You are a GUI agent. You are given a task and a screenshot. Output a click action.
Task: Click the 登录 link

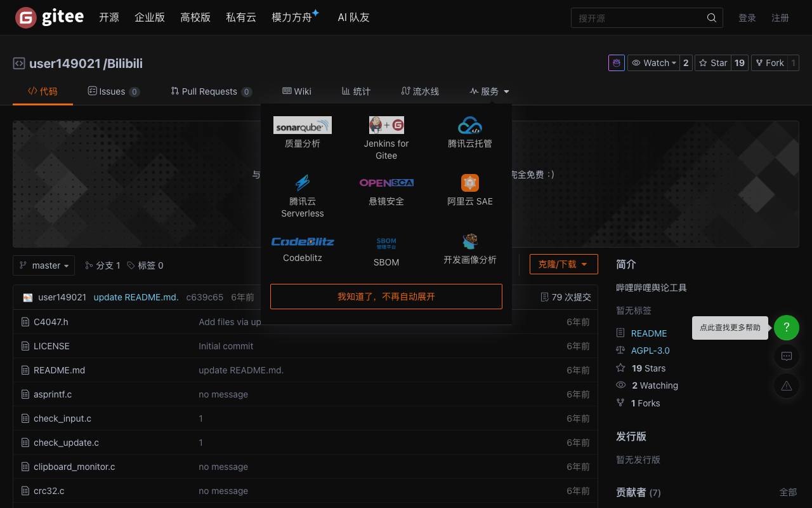click(747, 18)
